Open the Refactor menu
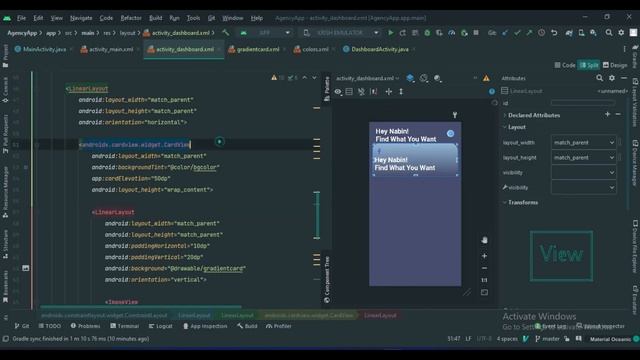The height and width of the screenshot is (360, 640). click(x=131, y=18)
